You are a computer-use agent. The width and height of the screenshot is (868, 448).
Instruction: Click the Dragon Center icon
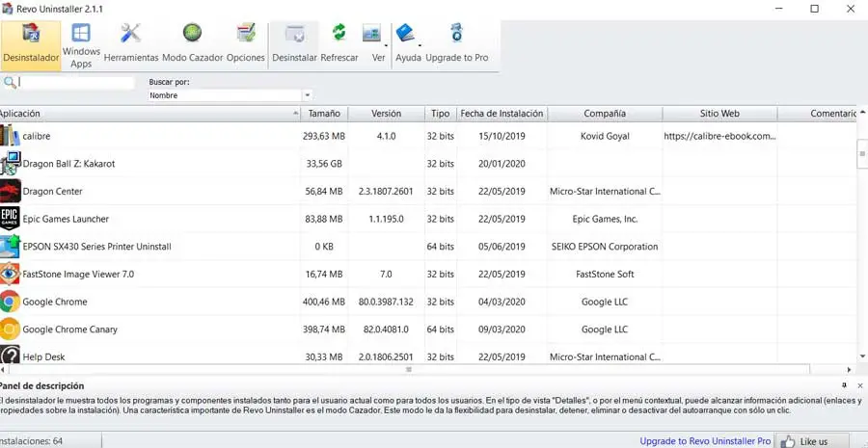point(10,191)
